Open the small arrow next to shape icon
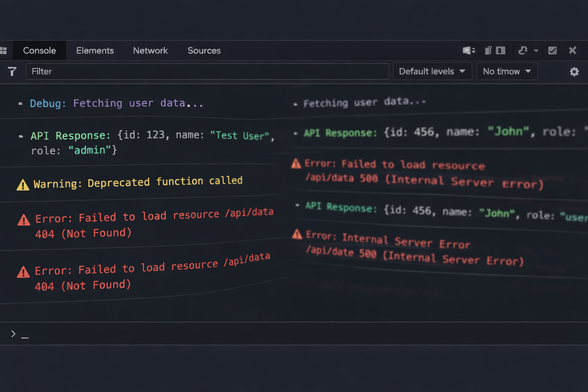The width and height of the screenshot is (588, 392). tap(536, 51)
